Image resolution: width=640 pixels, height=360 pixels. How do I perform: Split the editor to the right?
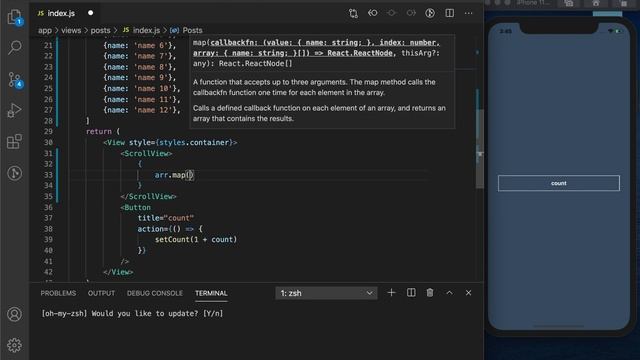(449, 13)
